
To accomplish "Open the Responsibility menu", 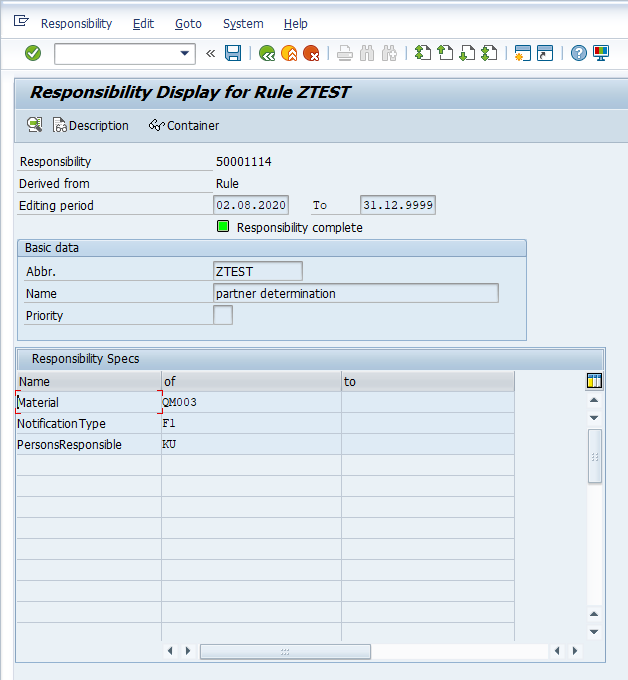I will pyautogui.click(x=76, y=23).
